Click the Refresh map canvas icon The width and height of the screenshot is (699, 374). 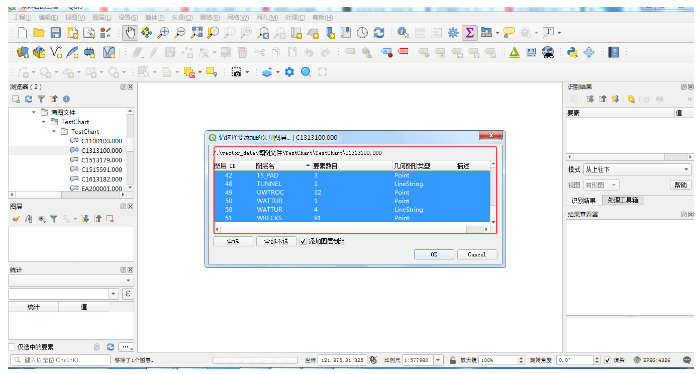(x=379, y=33)
